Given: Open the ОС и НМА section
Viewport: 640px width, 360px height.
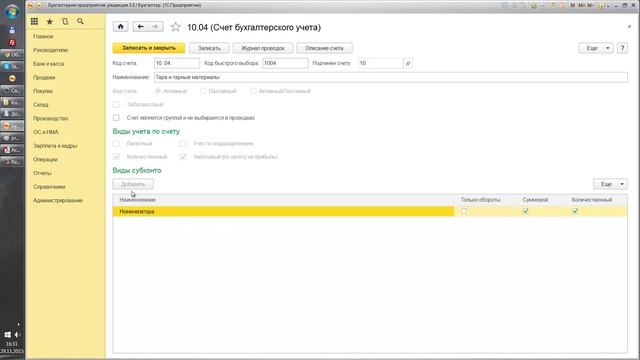Looking at the screenshot, I should point(46,132).
